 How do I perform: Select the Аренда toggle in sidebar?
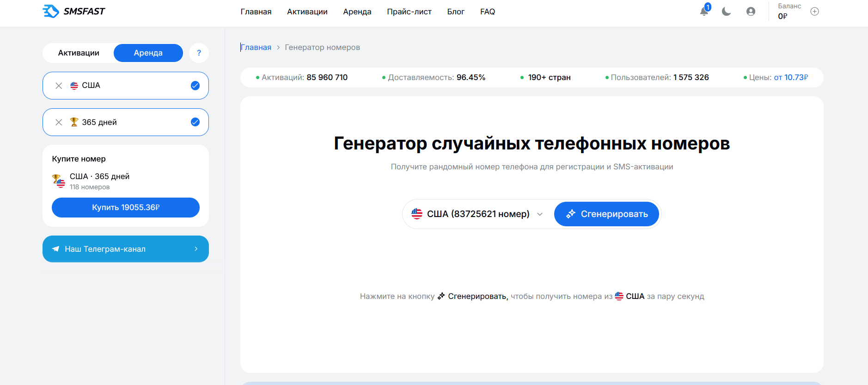point(148,53)
